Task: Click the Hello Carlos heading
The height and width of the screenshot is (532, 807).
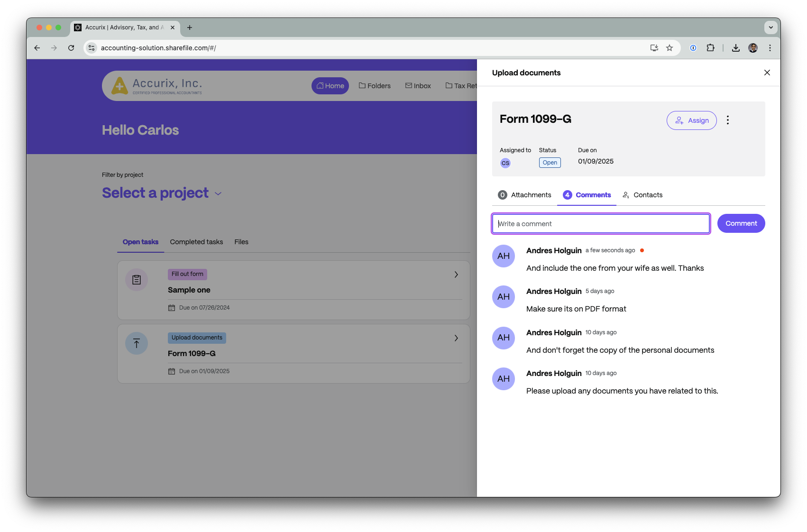Action: (140, 130)
